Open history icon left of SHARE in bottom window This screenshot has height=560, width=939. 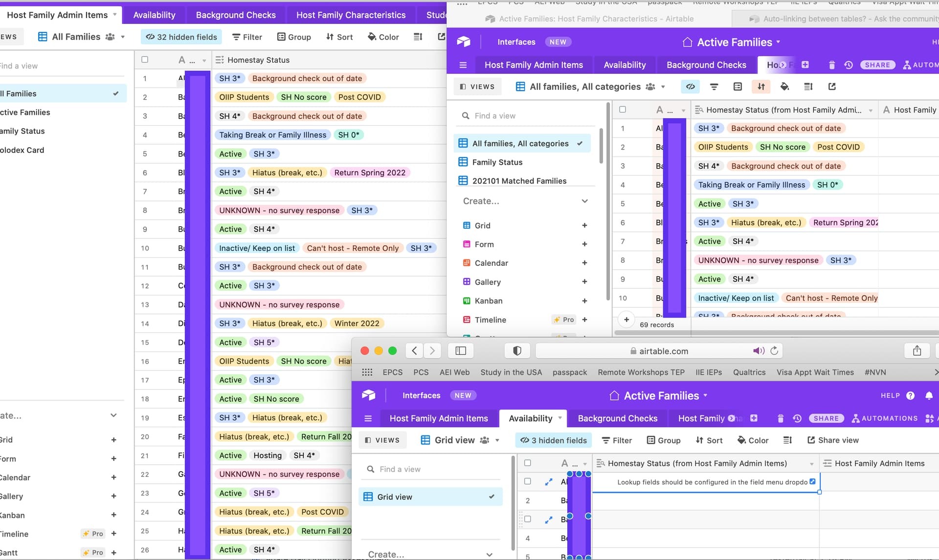797,418
